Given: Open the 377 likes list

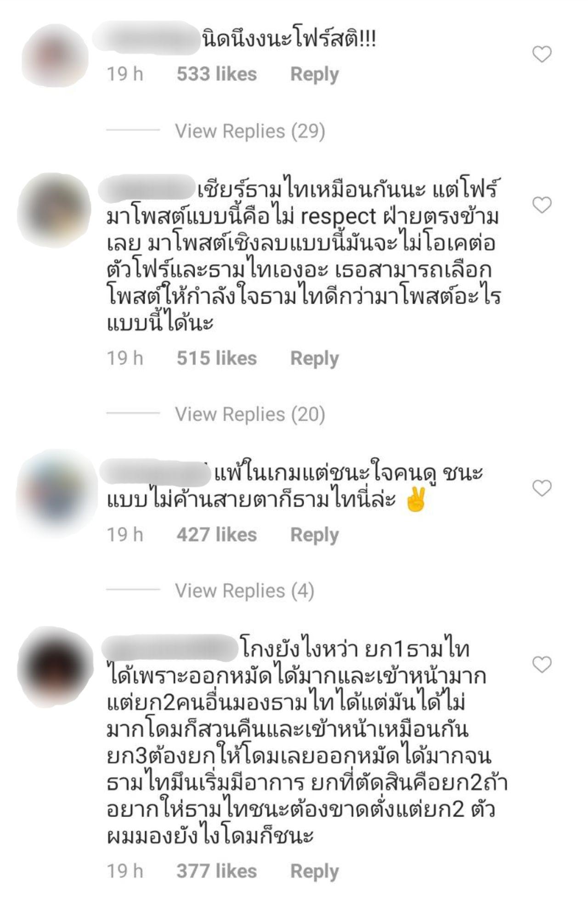Looking at the screenshot, I should (x=216, y=871).
